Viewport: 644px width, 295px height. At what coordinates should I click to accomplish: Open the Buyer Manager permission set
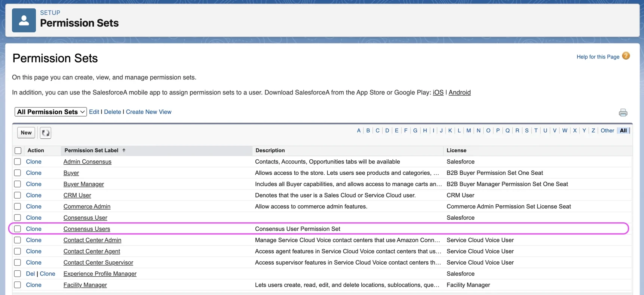pos(83,184)
